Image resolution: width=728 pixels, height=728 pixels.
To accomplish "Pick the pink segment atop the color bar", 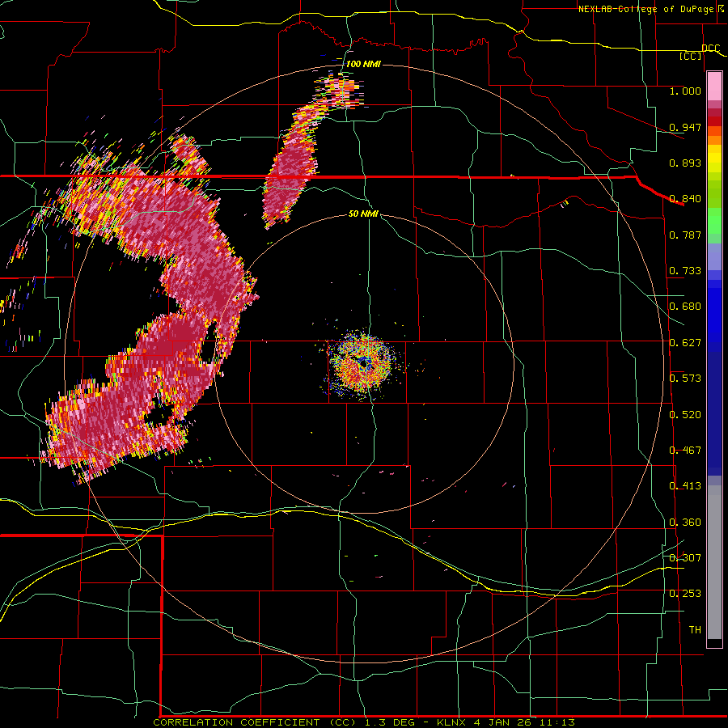I will [714, 87].
